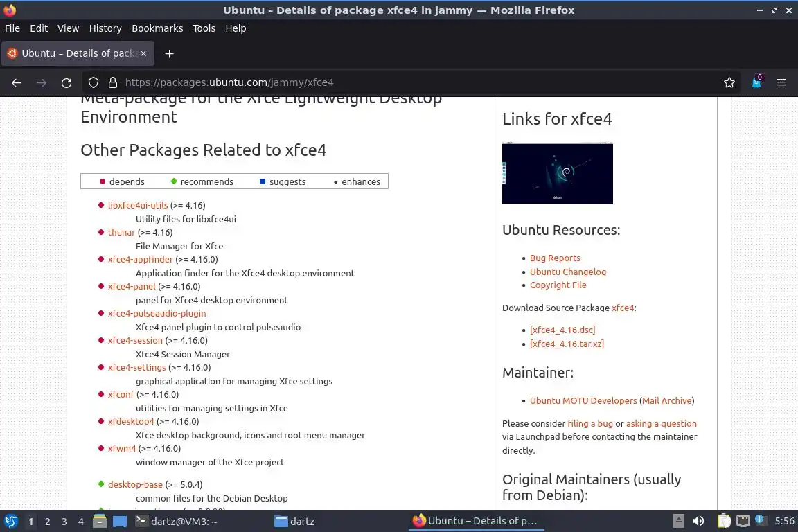The image size is (798, 532).
Task: Click the show desktop taskbar icon
Action: coord(120,522)
